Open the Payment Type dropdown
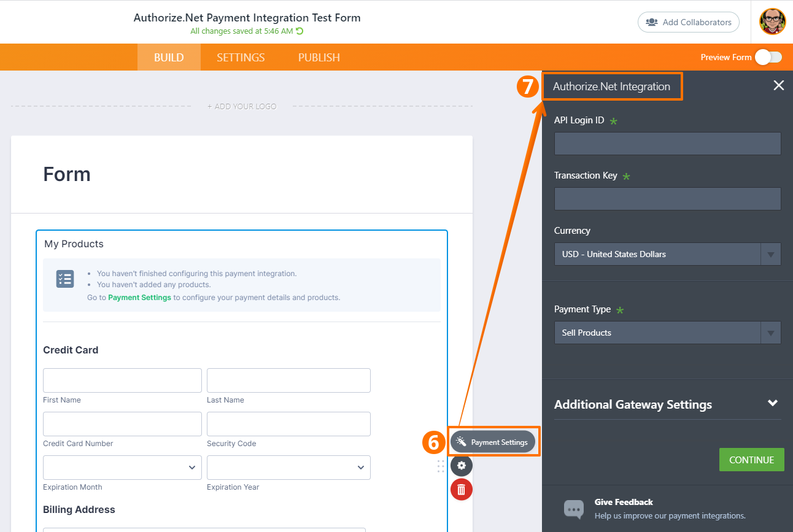The height and width of the screenshot is (532, 793). point(668,333)
